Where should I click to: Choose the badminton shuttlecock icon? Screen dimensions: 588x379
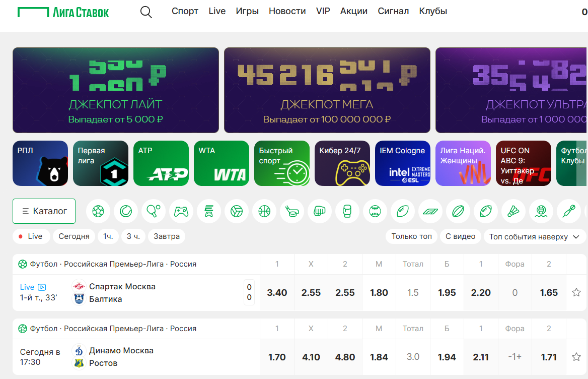(513, 211)
